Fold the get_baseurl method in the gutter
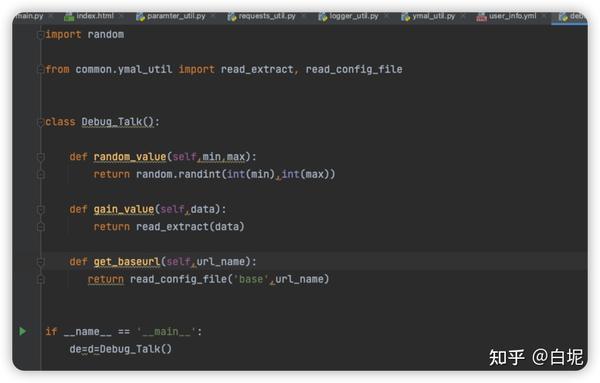The image size is (600, 383). coord(40,262)
